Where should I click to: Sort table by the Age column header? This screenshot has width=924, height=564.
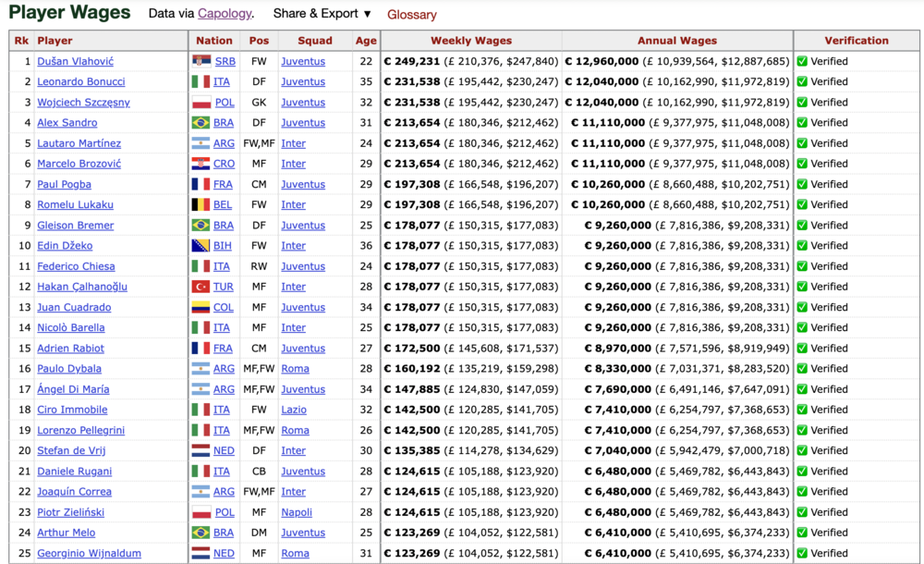pyautogui.click(x=366, y=41)
